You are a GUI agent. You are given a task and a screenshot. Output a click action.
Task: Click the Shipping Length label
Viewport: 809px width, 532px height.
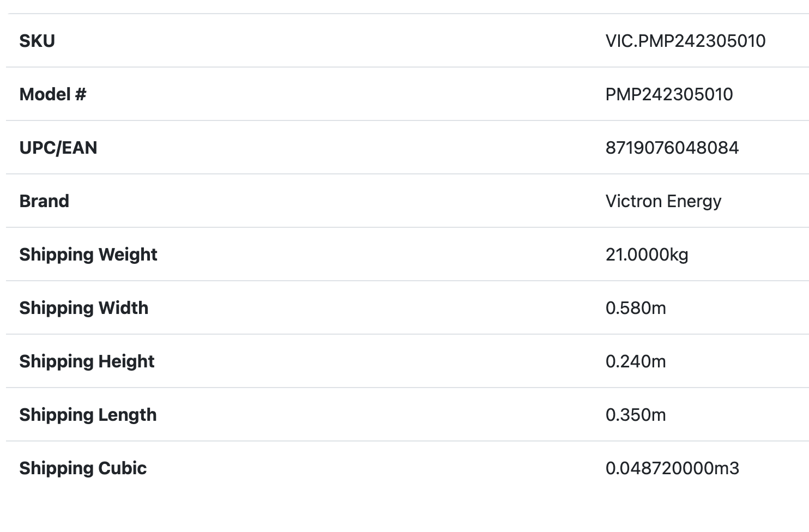click(88, 415)
